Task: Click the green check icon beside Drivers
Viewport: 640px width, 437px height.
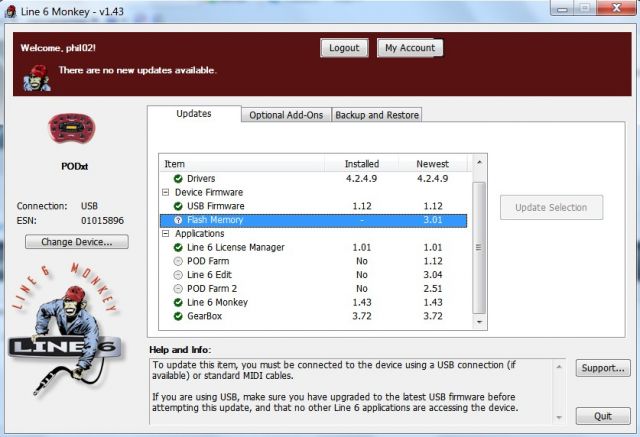Action: [177, 178]
